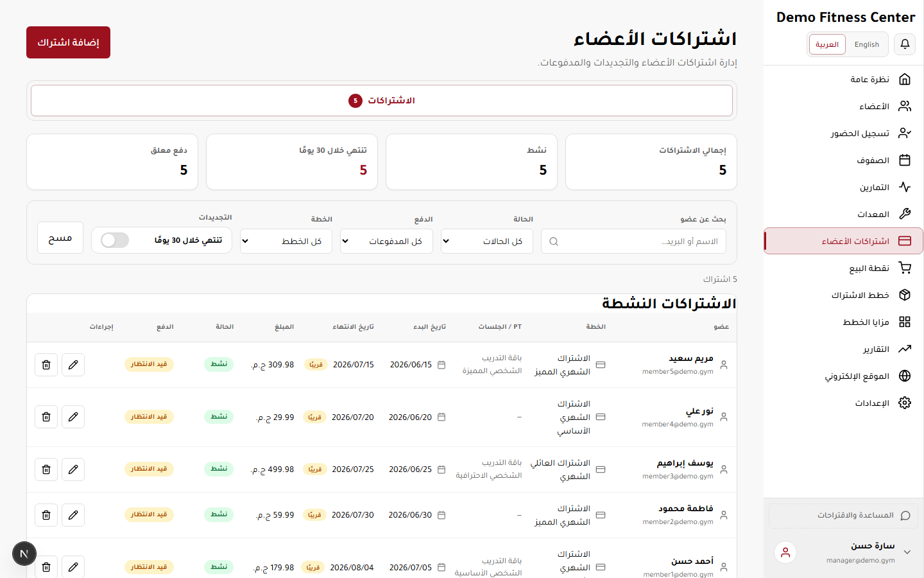Click the activity icon beside التمارين
The width and height of the screenshot is (924, 578).
(x=905, y=187)
